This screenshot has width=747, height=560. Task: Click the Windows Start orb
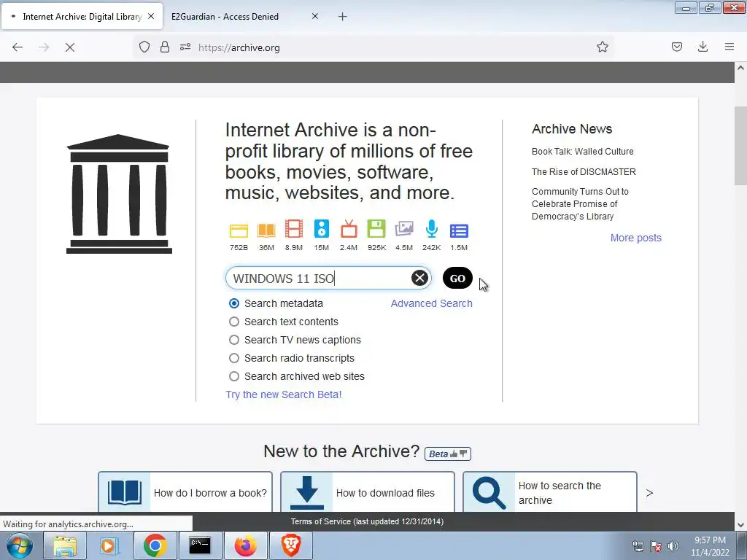[x=20, y=545]
